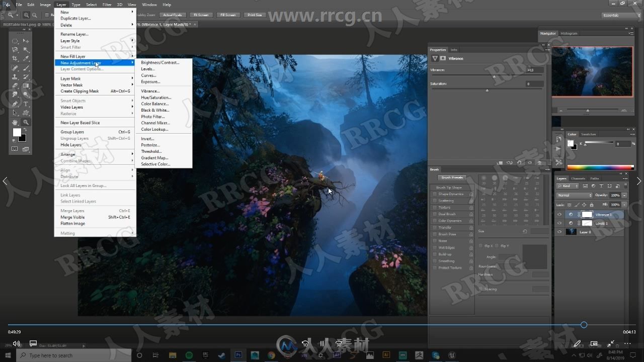Screen dimensions: 644x362
Task: Choose Selective Color... adjustment
Action: point(155,164)
